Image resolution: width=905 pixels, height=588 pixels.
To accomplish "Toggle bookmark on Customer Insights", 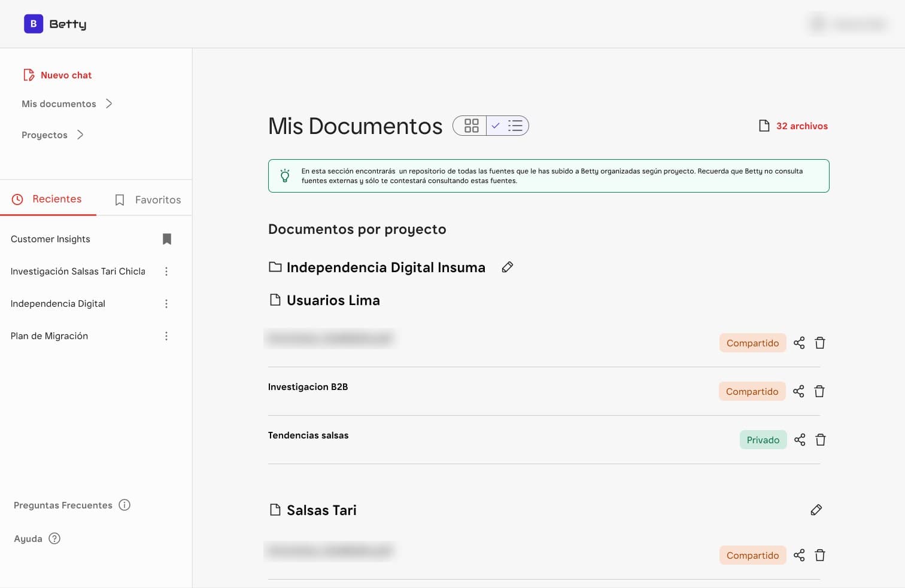I will click(x=167, y=239).
